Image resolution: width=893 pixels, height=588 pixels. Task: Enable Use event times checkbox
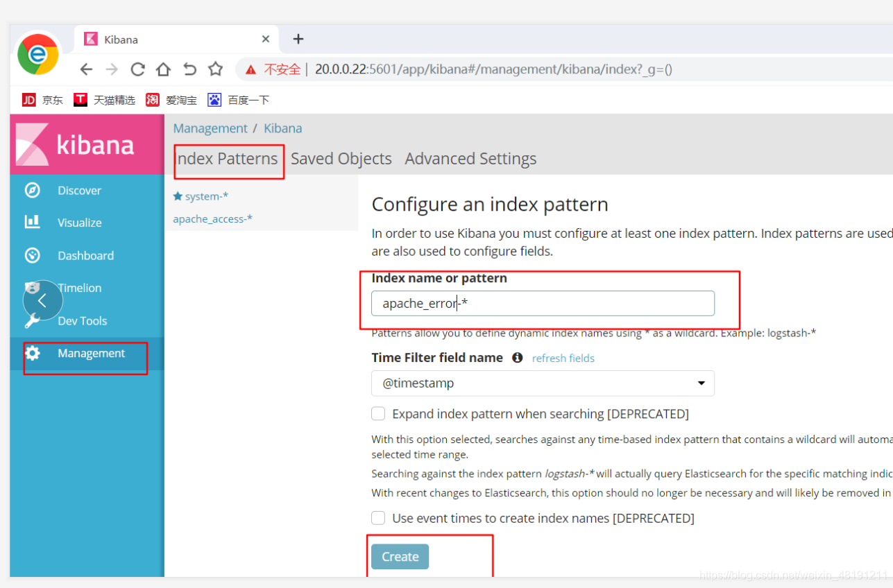(x=378, y=518)
